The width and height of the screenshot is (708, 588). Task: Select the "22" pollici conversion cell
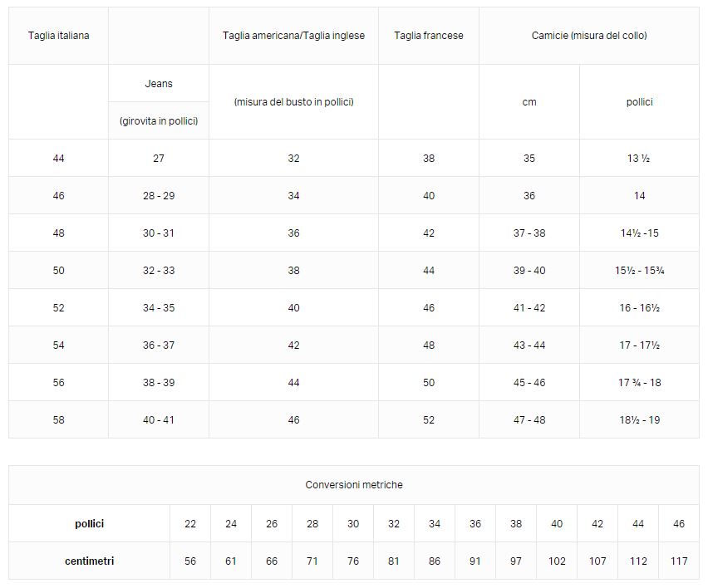tap(190, 524)
